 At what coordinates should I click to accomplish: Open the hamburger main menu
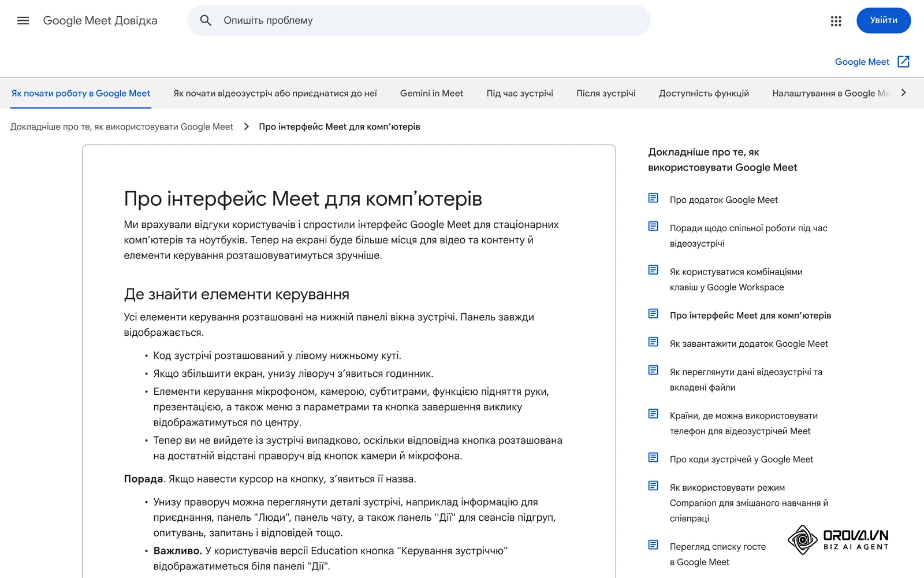tap(23, 21)
